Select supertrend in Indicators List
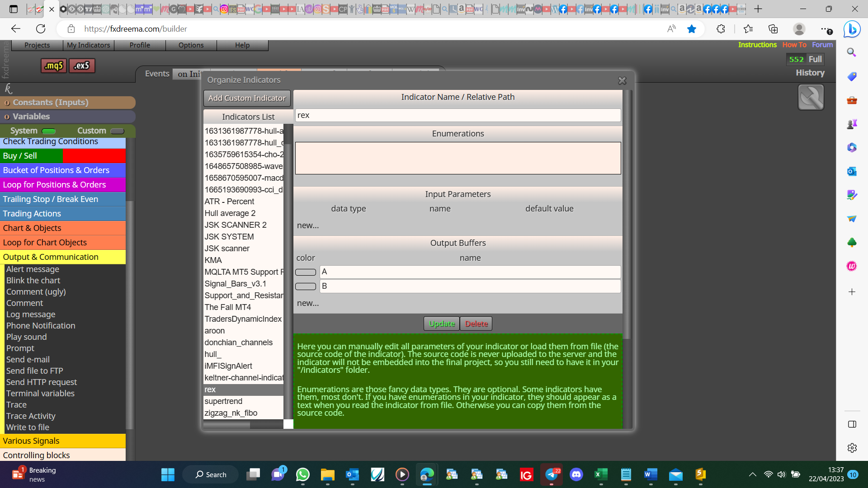The width and height of the screenshot is (868, 488). click(243, 401)
